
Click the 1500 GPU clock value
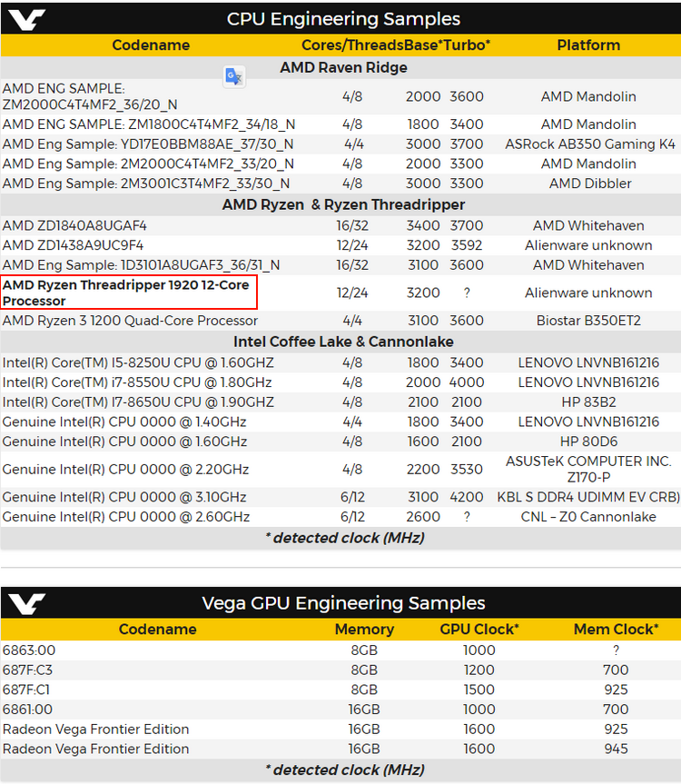pos(479,690)
